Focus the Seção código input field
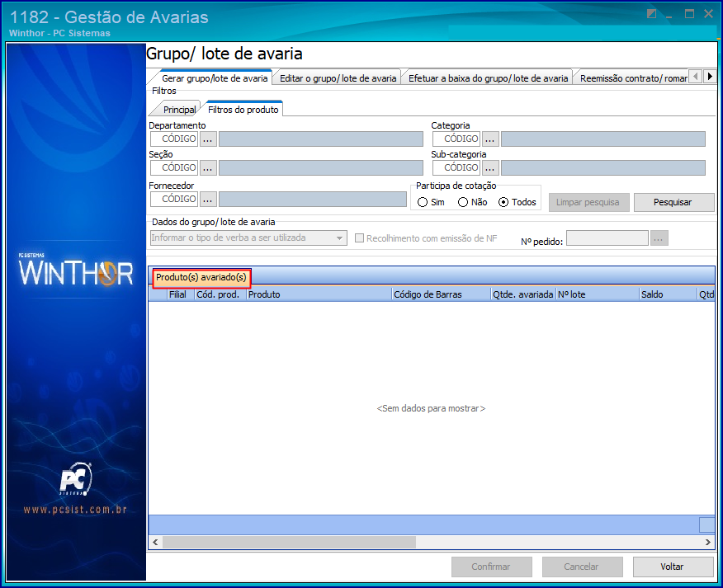 [174, 167]
